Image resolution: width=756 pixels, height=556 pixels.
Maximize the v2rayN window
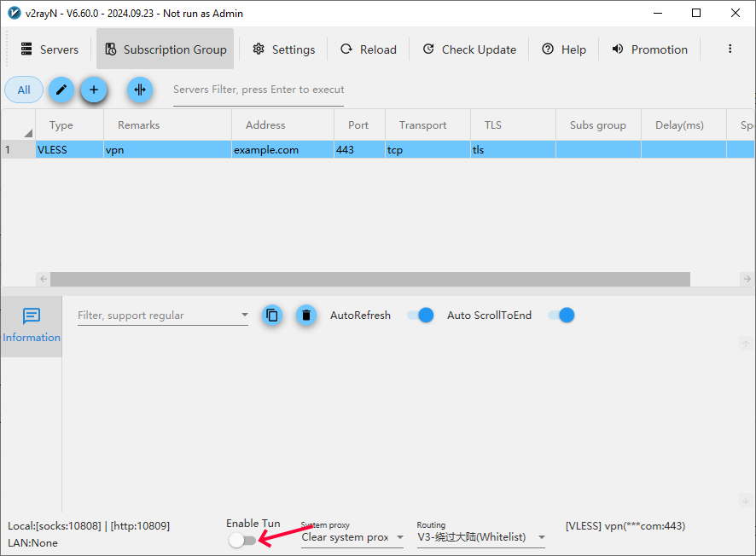pos(696,13)
